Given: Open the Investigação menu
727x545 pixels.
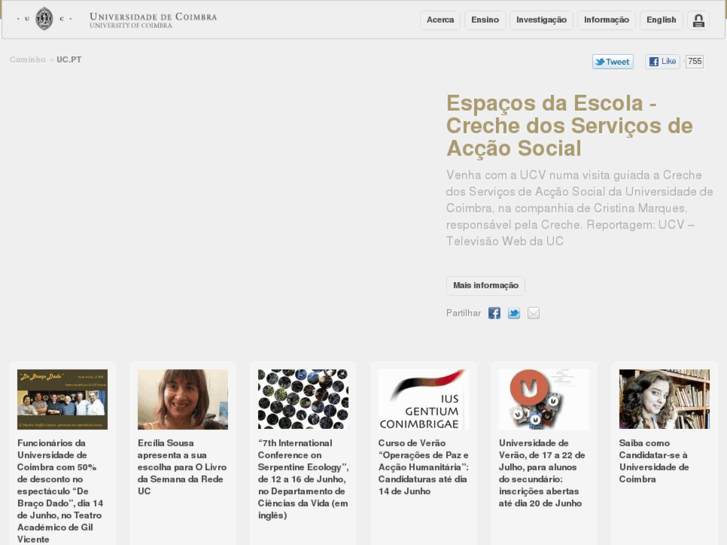Looking at the screenshot, I should [x=541, y=20].
